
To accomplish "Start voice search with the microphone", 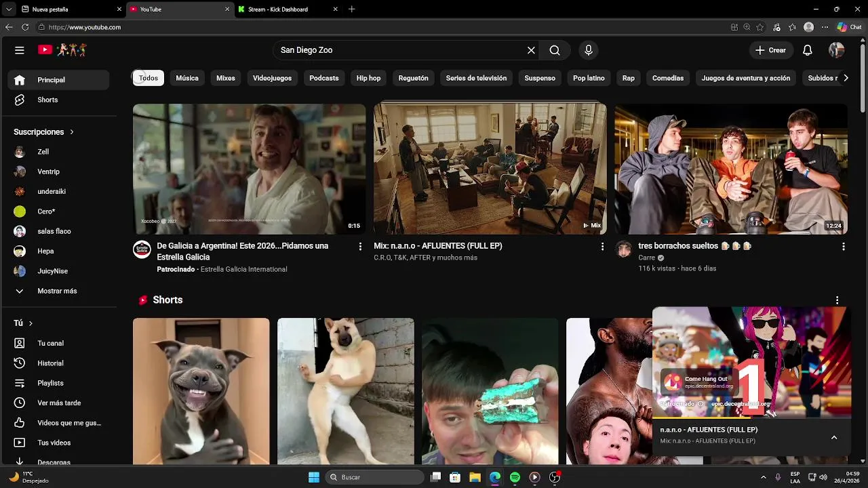I will coord(589,50).
